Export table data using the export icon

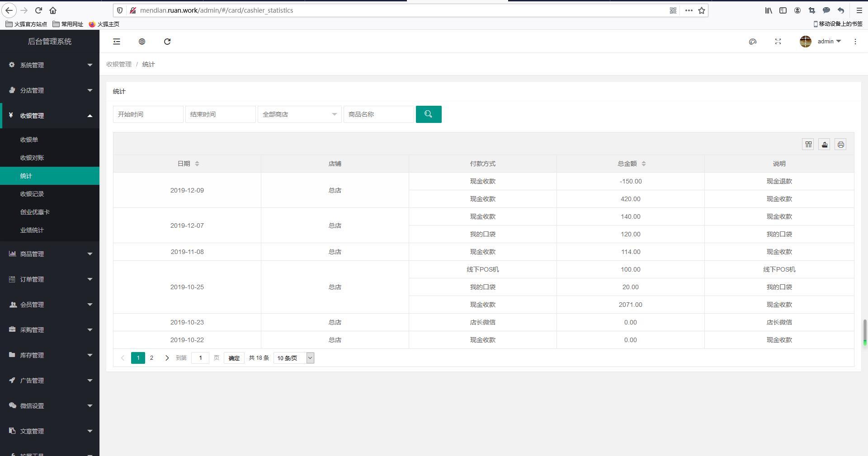tap(825, 145)
